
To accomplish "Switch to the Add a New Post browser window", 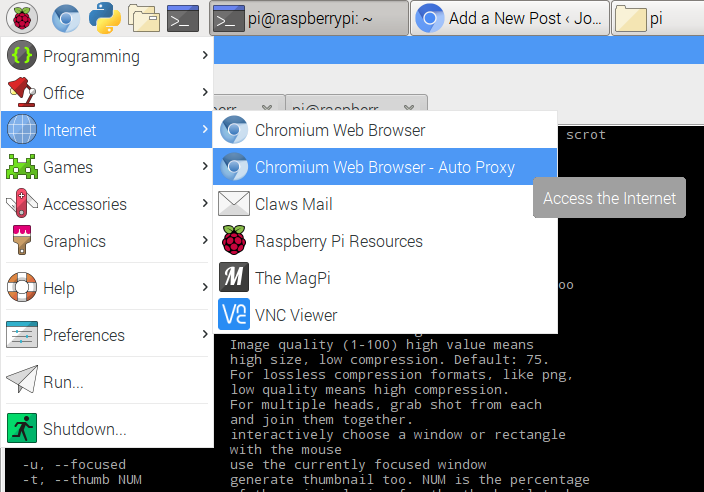I will (510, 18).
